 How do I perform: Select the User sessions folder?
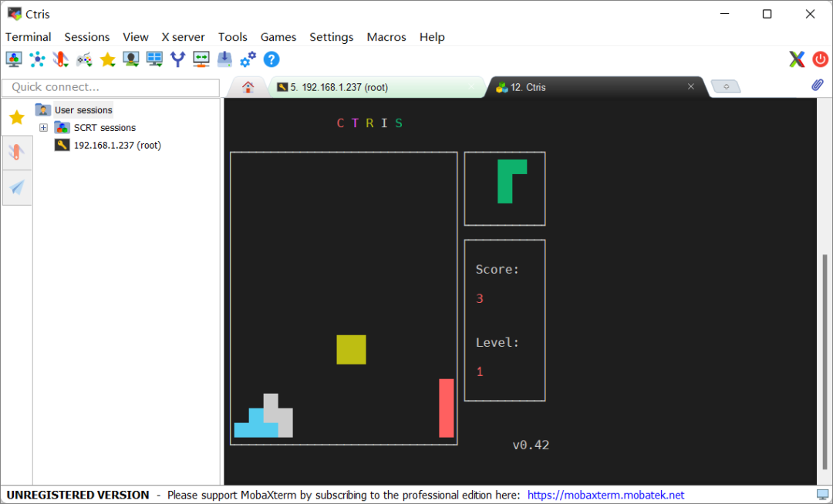(x=74, y=110)
